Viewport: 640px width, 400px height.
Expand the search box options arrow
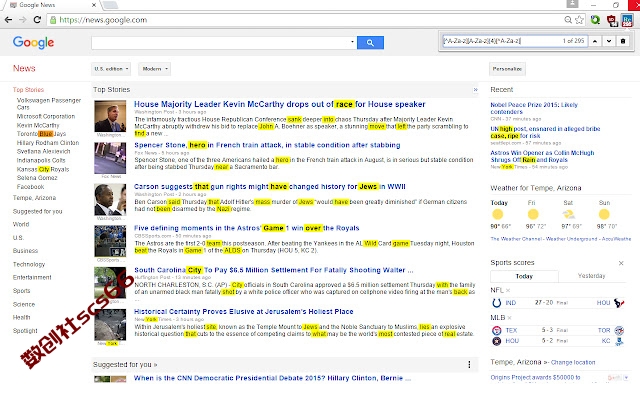(352, 42)
